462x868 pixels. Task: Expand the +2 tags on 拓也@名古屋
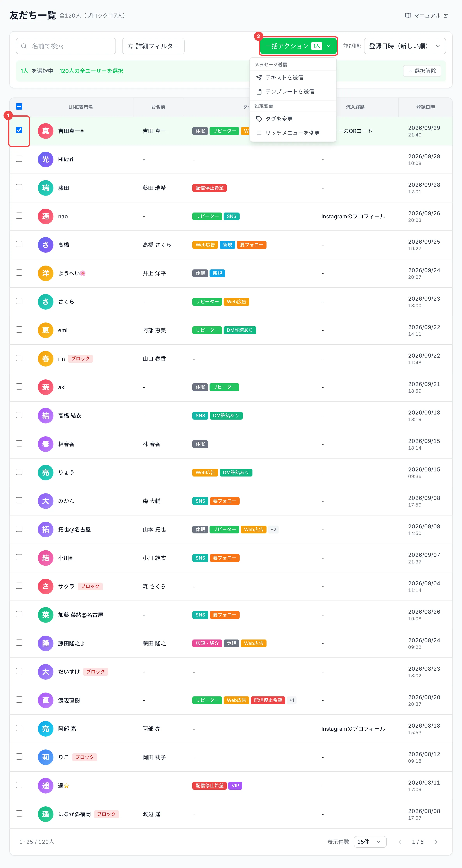(274, 529)
